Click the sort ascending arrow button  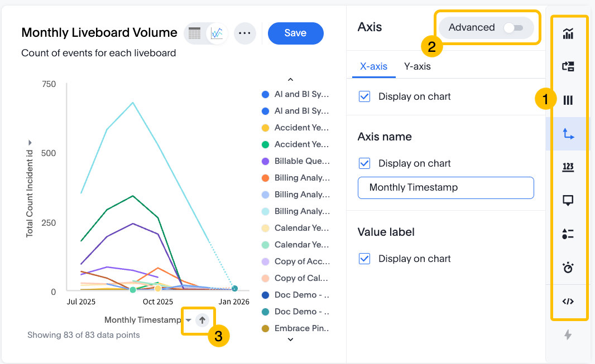tap(201, 320)
